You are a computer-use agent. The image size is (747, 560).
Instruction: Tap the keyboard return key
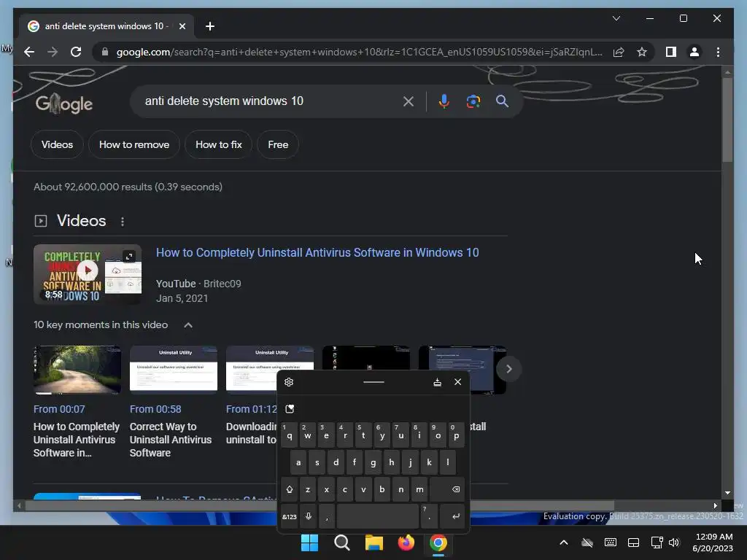pos(452,517)
